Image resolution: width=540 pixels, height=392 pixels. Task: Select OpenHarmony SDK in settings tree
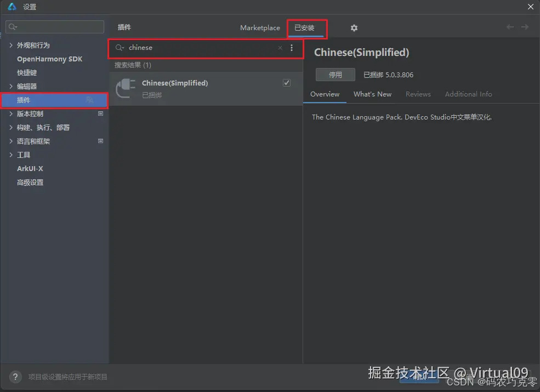49,59
